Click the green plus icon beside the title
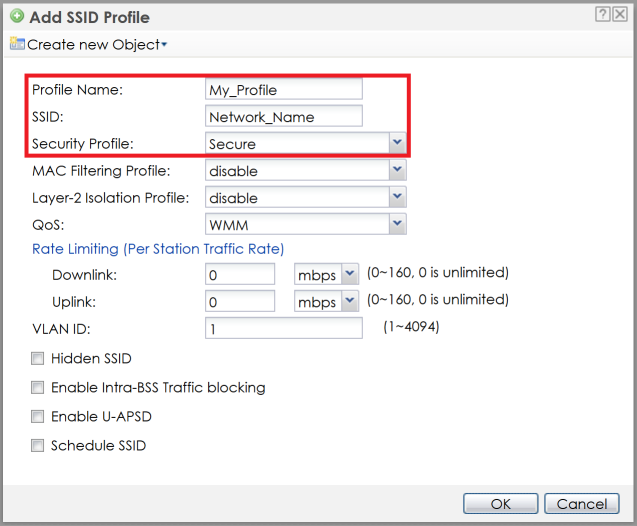637x526 pixels. (x=17, y=16)
